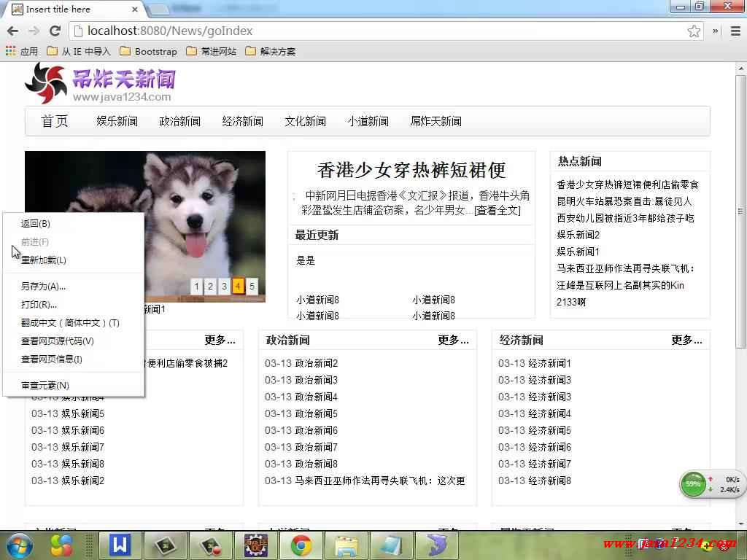Click 更多... in the 政治新闻 panel
Screen dimensions: 747x560
coord(453,340)
